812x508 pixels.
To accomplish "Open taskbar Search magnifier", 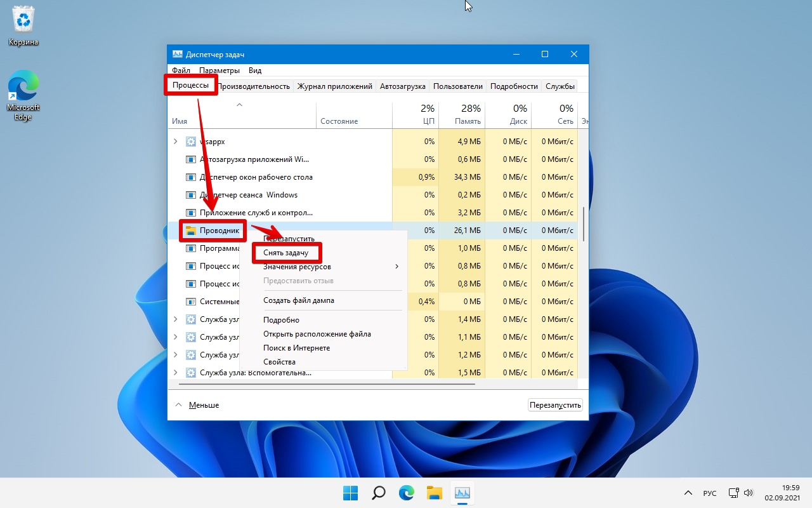I will point(378,493).
